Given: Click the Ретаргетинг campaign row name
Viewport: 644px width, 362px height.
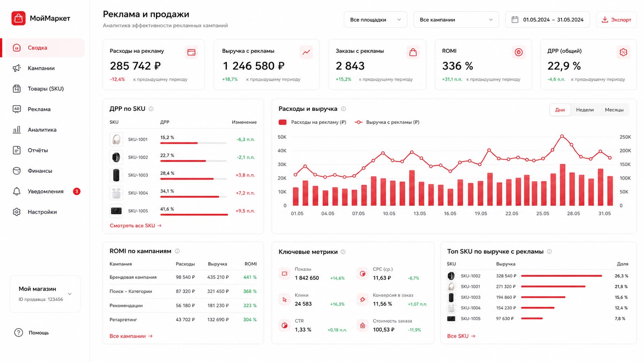Looking at the screenshot, I should click(123, 320).
